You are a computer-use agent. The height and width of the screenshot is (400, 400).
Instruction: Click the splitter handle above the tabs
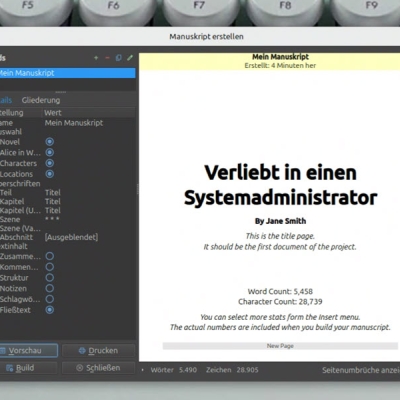(x=61, y=91)
